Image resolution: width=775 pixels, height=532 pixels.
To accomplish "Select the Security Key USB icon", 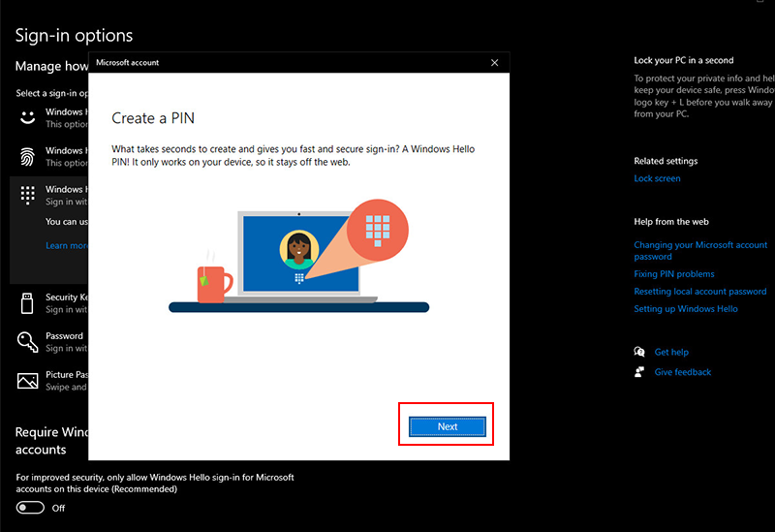I will click(27, 303).
